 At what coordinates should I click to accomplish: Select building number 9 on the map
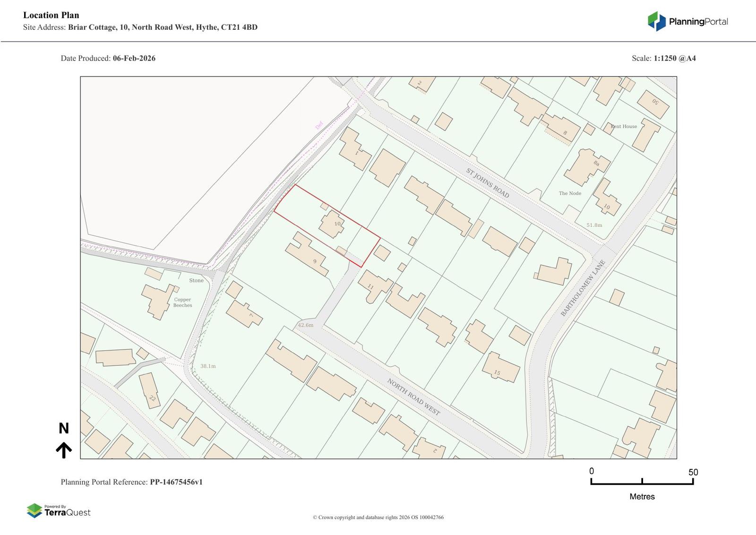(307, 255)
